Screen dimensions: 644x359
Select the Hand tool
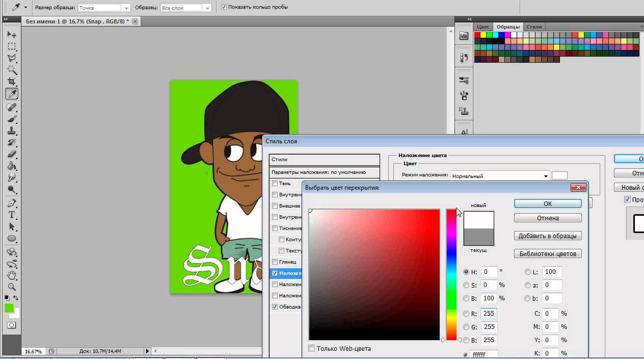[12, 275]
